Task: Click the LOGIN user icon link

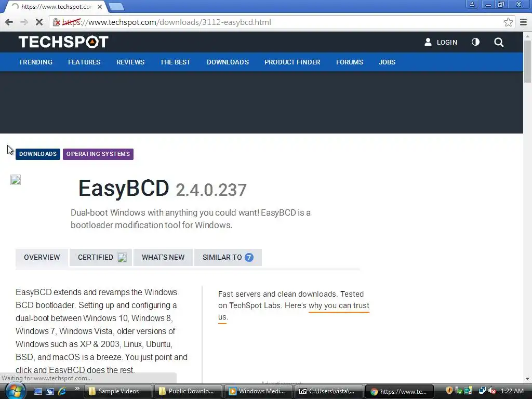Action: [x=441, y=43]
